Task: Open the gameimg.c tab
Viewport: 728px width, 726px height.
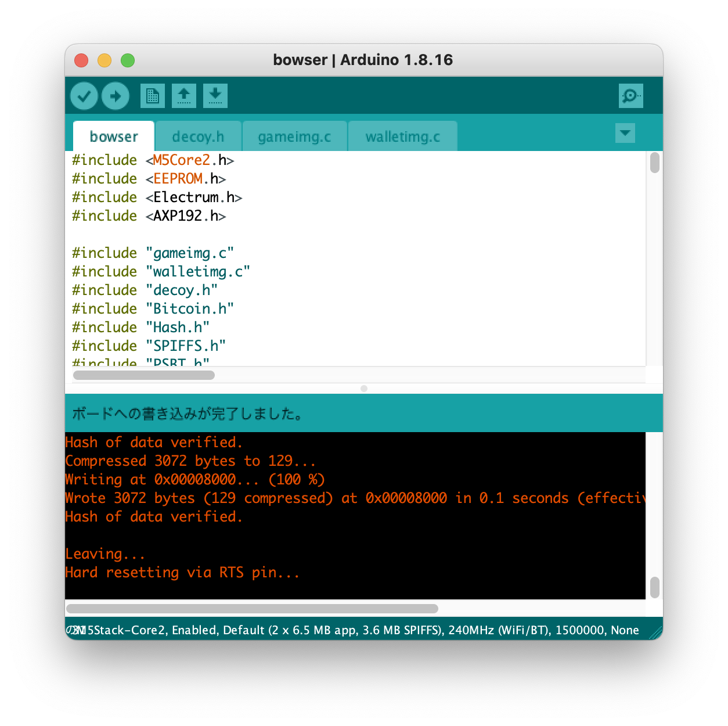Action: pos(294,136)
